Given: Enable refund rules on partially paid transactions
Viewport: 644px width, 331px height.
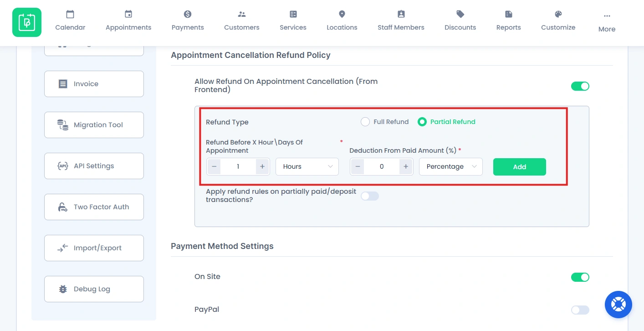Looking at the screenshot, I should (370, 196).
